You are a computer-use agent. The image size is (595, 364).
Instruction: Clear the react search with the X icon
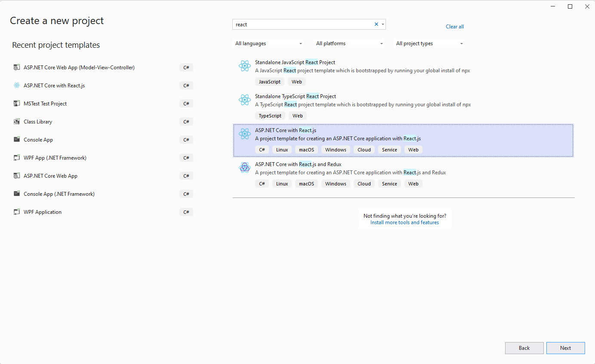tap(376, 24)
